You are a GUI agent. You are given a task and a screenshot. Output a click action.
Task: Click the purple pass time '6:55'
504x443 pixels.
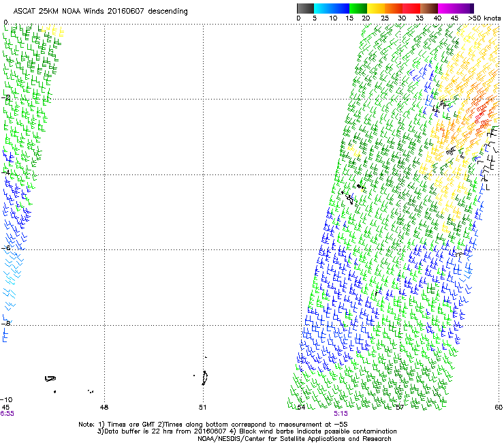(x=7, y=414)
